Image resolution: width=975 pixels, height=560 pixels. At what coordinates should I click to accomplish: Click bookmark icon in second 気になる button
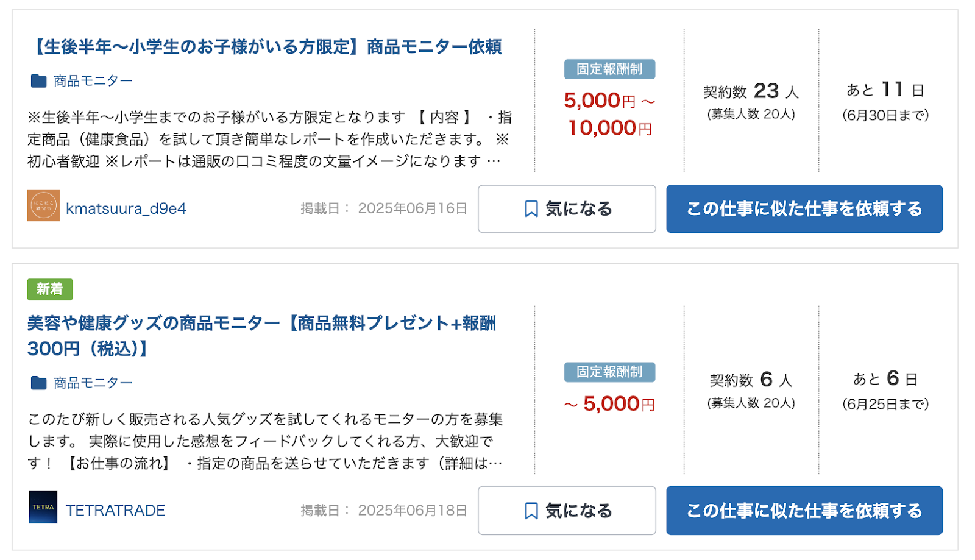click(x=531, y=511)
